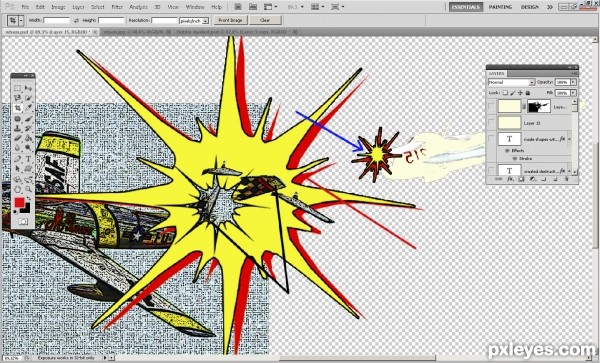Select the Pen tool
600x363 pixels.
[x=18, y=159]
